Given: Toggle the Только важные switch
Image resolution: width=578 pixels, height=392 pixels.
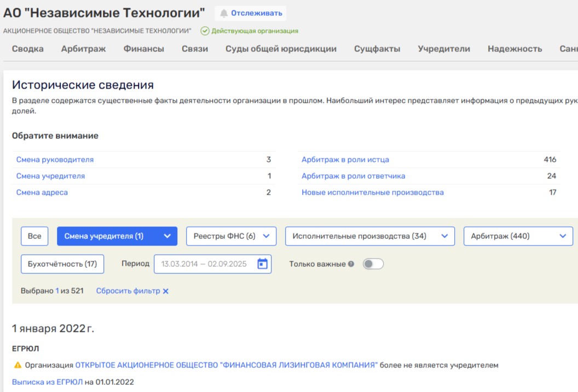Looking at the screenshot, I should (x=373, y=264).
